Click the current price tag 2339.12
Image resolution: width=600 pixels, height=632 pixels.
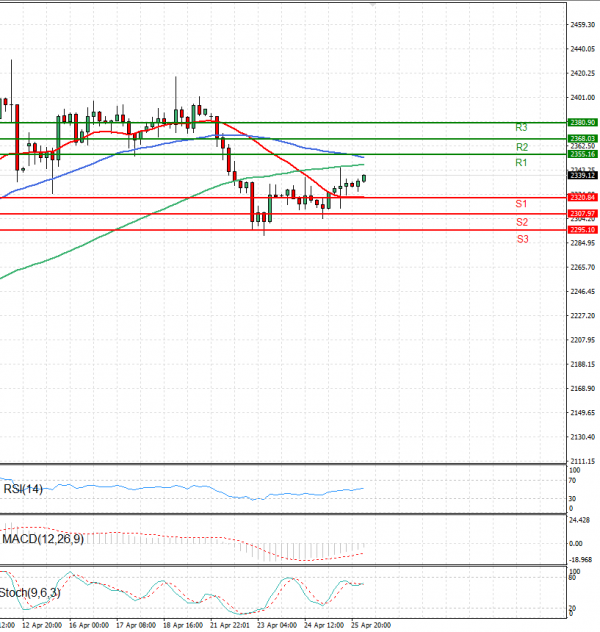click(x=582, y=175)
